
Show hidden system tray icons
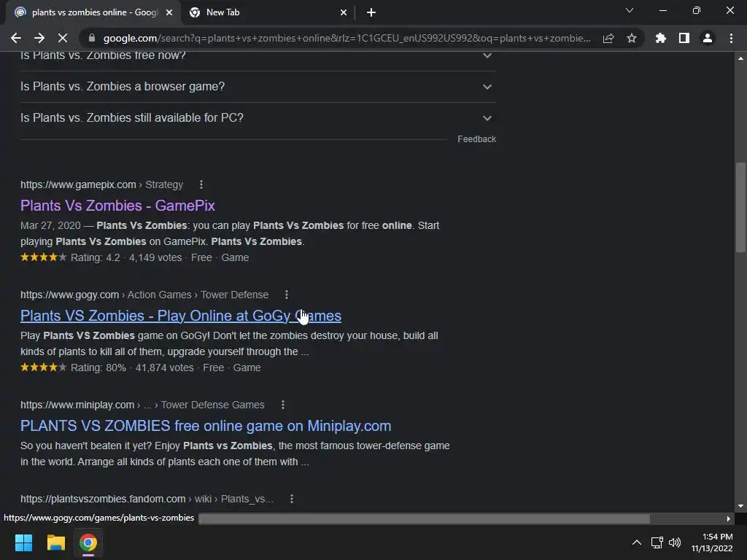point(636,542)
